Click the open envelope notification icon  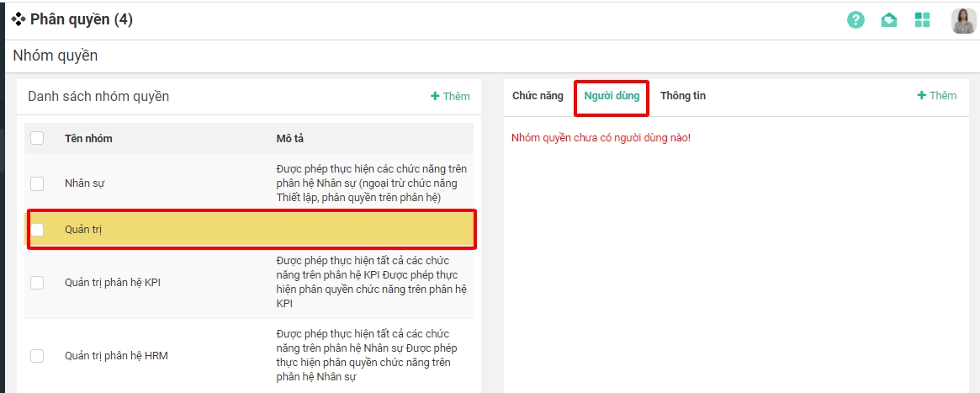889,20
